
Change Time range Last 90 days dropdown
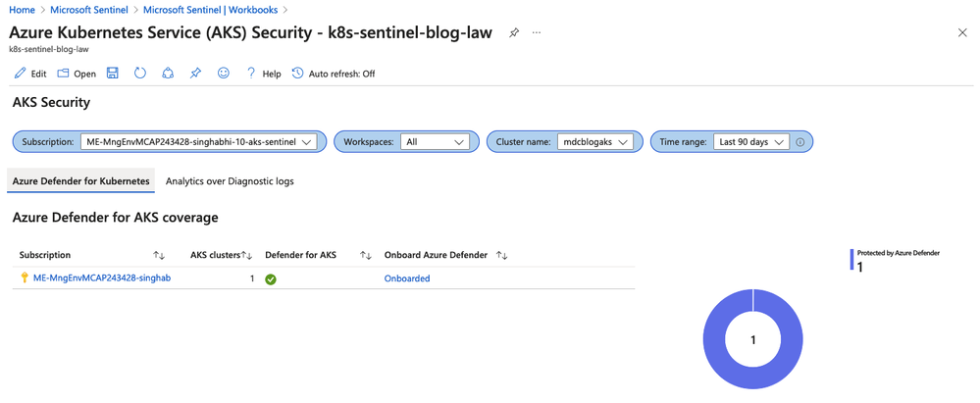point(751,142)
